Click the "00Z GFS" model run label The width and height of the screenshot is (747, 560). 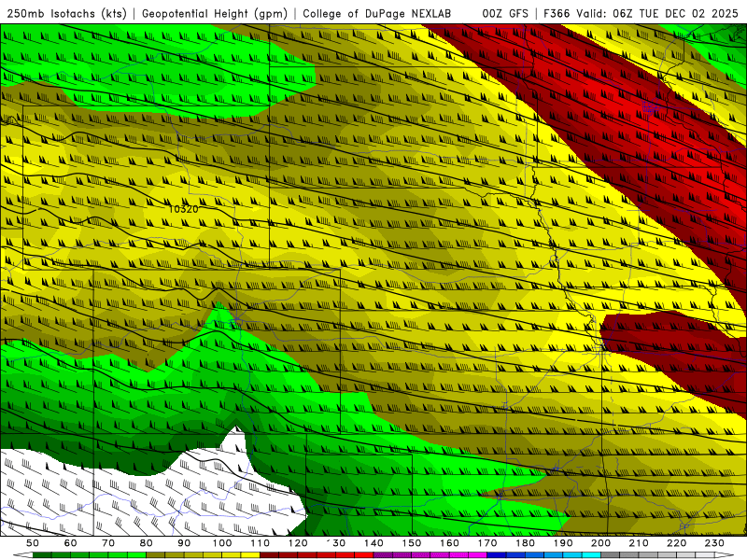pos(505,14)
